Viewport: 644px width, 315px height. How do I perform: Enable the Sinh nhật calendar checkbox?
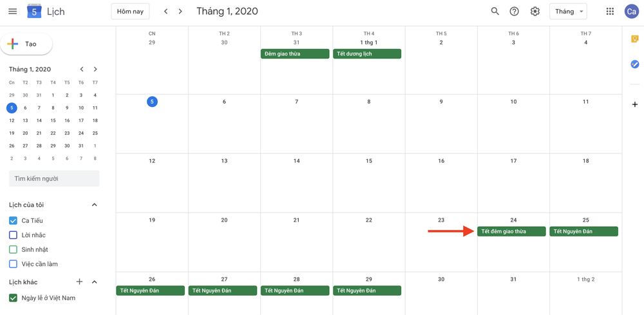13,249
